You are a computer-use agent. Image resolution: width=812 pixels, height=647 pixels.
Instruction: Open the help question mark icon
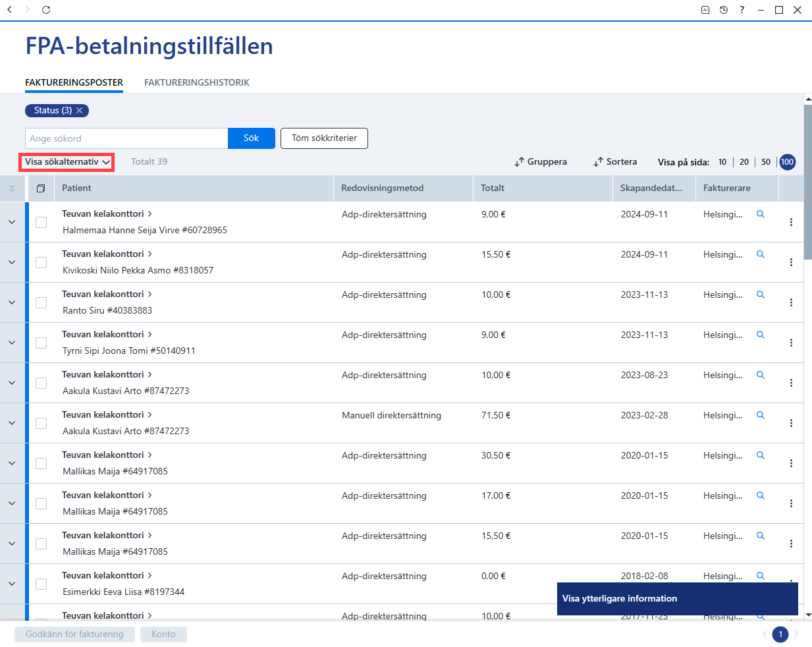coord(742,10)
